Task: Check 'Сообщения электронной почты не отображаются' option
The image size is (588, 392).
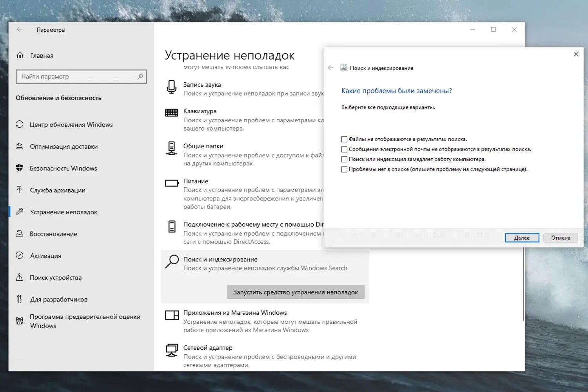Action: [x=344, y=149]
